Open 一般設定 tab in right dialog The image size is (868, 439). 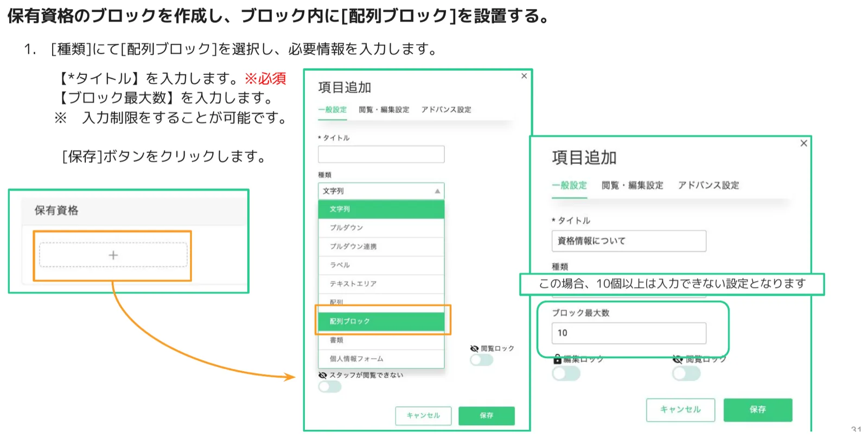(569, 185)
